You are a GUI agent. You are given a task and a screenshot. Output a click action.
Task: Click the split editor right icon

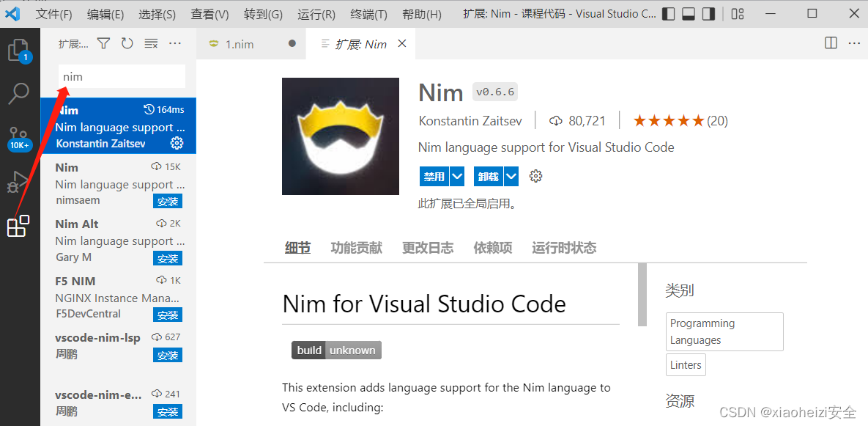831,43
